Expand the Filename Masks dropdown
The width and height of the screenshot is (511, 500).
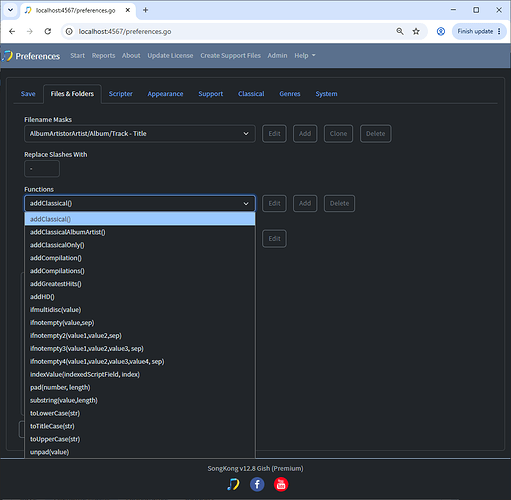(x=140, y=134)
